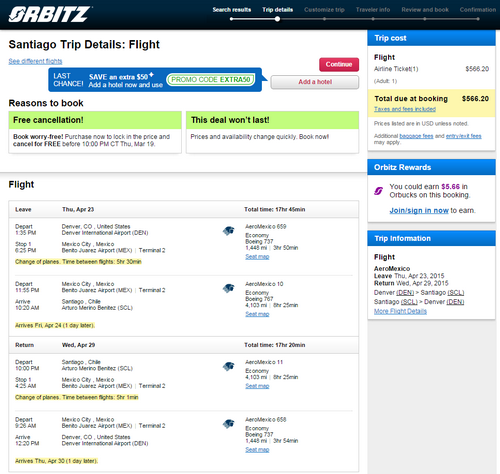The height and width of the screenshot is (474, 500).
Task: Click the Continue button
Action: [x=339, y=64]
